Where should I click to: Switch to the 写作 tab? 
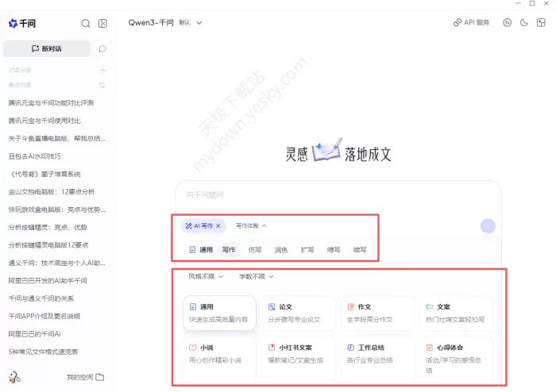point(229,250)
